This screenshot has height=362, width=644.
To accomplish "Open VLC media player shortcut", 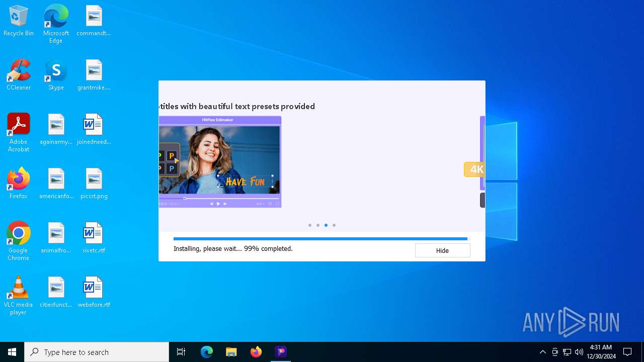I will tap(19, 296).
